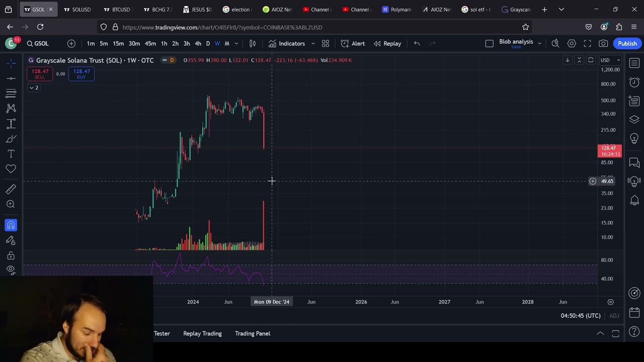Screen dimensions: 644x362
Task: Select the 15m timeframe
Action: pyautogui.click(x=118, y=44)
